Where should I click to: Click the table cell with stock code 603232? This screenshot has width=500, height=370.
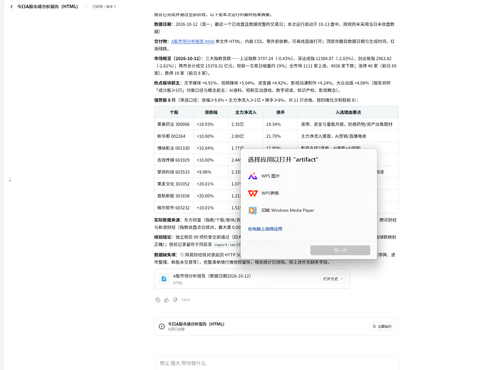point(173,208)
